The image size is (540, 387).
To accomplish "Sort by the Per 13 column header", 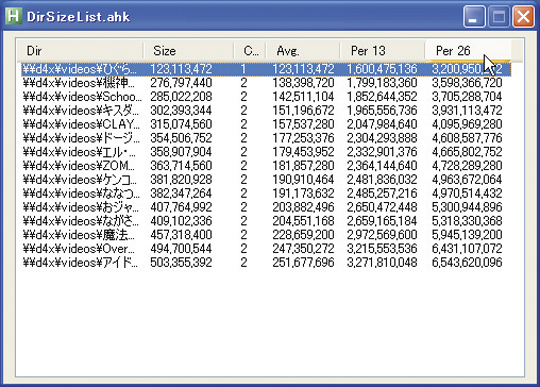I will (x=382, y=51).
